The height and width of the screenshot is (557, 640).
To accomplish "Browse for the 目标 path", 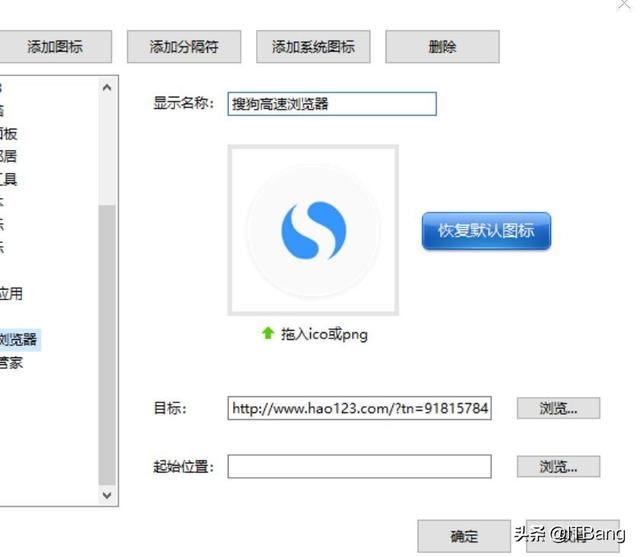I will (558, 408).
